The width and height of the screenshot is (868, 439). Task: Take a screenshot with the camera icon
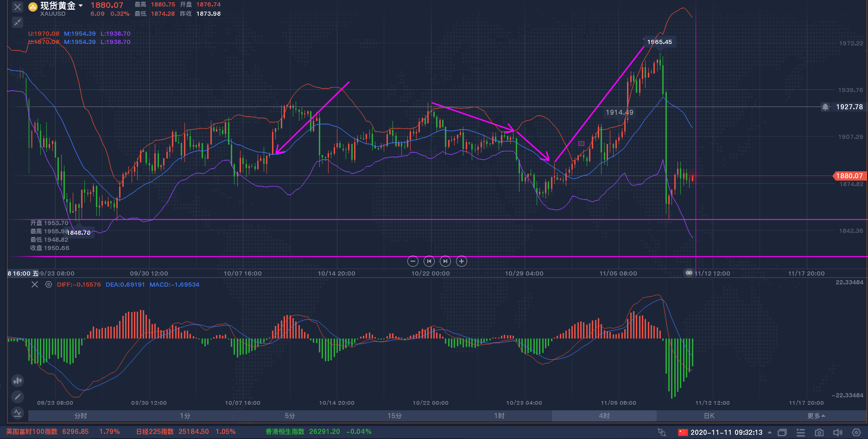819,433
